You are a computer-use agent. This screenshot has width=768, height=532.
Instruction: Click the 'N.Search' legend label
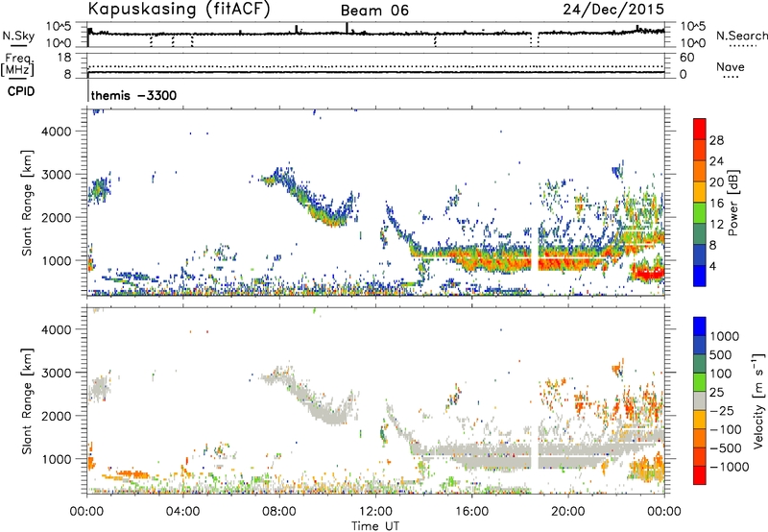pos(742,36)
